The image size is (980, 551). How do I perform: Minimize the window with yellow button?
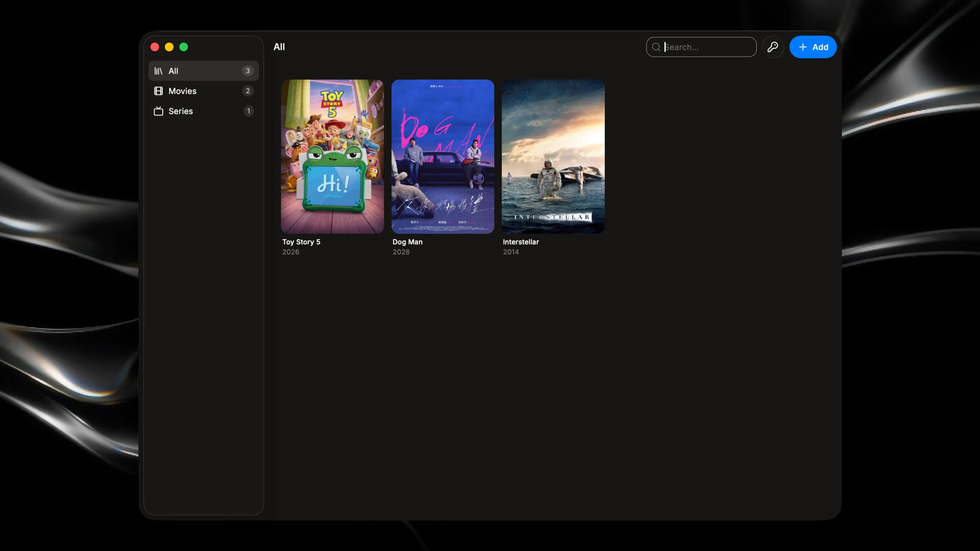(169, 47)
